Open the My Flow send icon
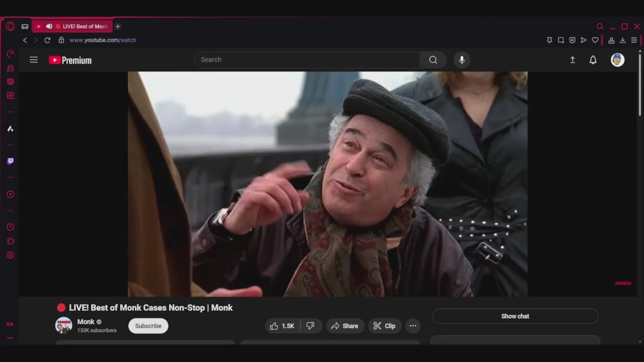 [584, 40]
